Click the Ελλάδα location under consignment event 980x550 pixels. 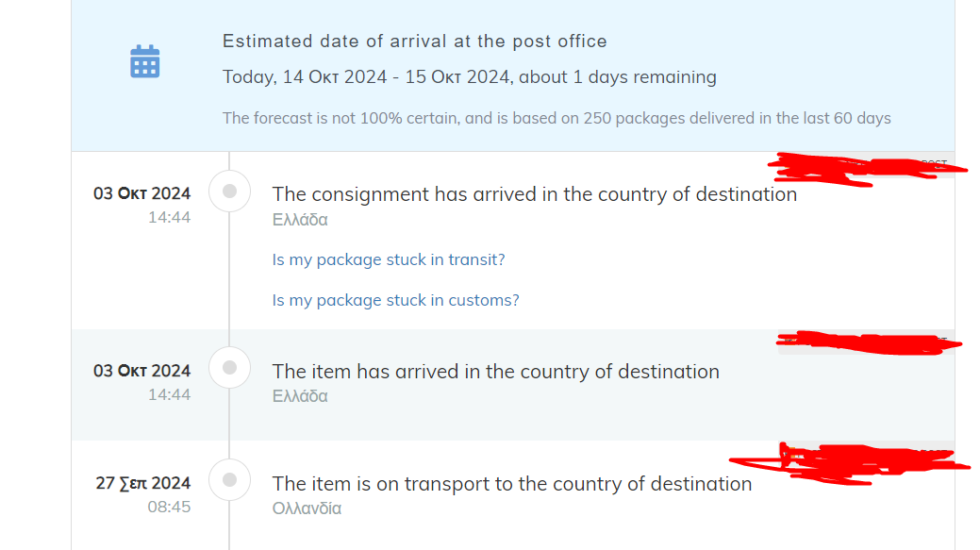tap(300, 220)
